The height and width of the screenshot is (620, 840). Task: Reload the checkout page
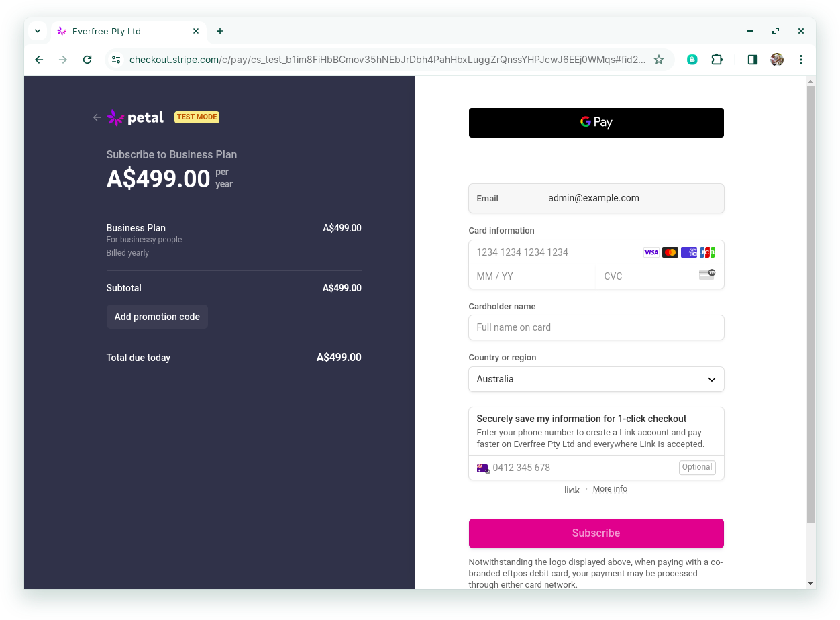(87, 60)
